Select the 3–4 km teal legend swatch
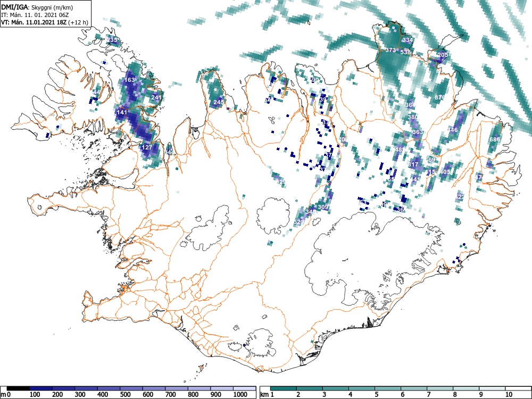Viewport: 532px width, 399px height. (336, 388)
